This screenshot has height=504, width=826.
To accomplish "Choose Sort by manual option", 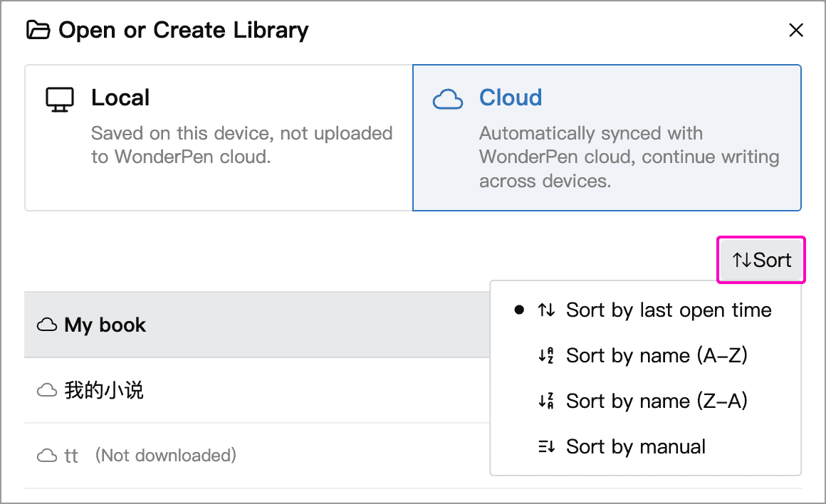I will 645,446.
